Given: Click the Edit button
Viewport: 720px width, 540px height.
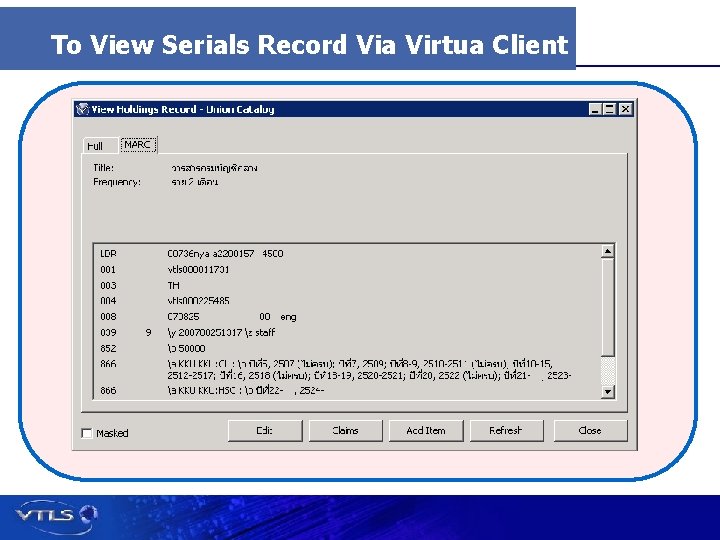Looking at the screenshot, I should tap(265, 431).
